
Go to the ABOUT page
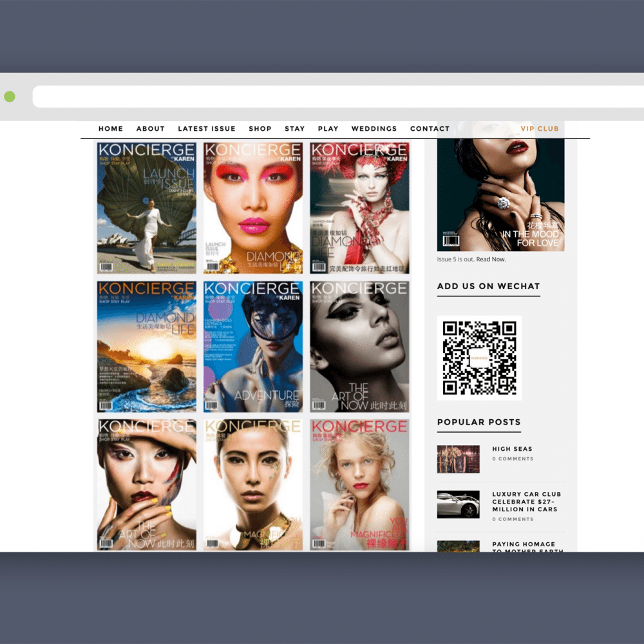151,129
